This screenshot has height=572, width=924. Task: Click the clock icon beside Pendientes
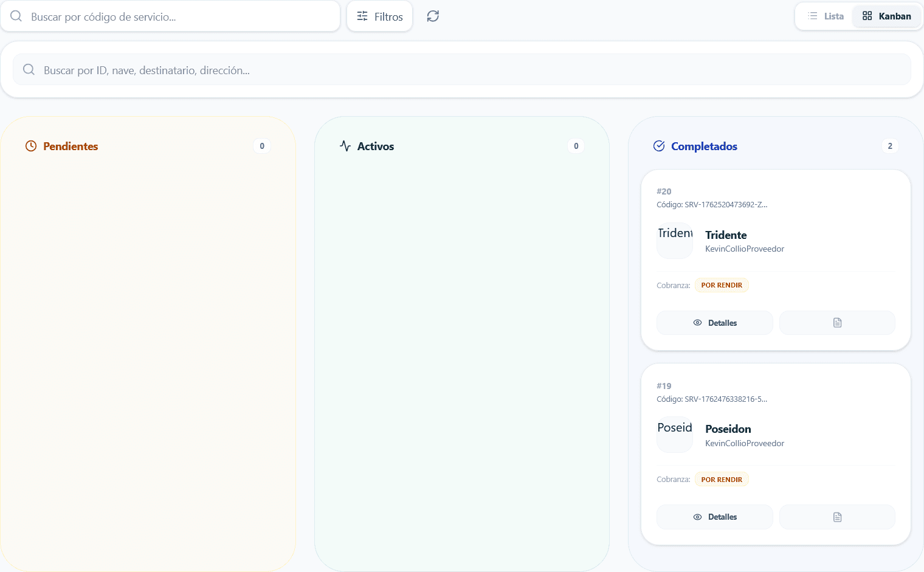tap(31, 146)
